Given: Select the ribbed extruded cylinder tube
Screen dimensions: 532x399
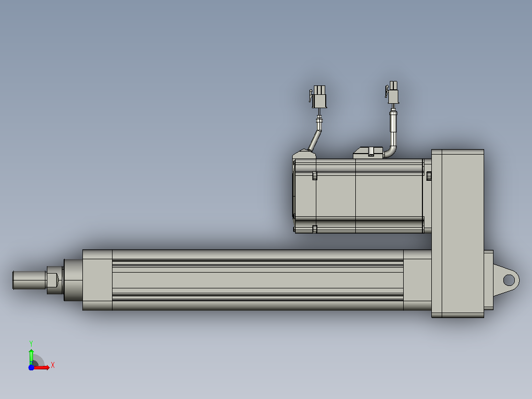Looking at the screenshot, I should 258,280.
